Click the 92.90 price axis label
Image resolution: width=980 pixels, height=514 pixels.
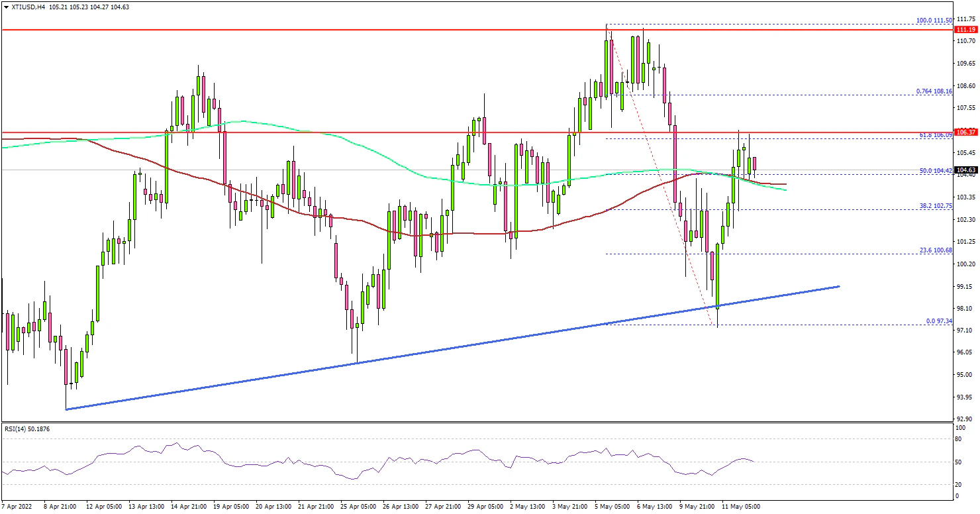tap(967, 419)
